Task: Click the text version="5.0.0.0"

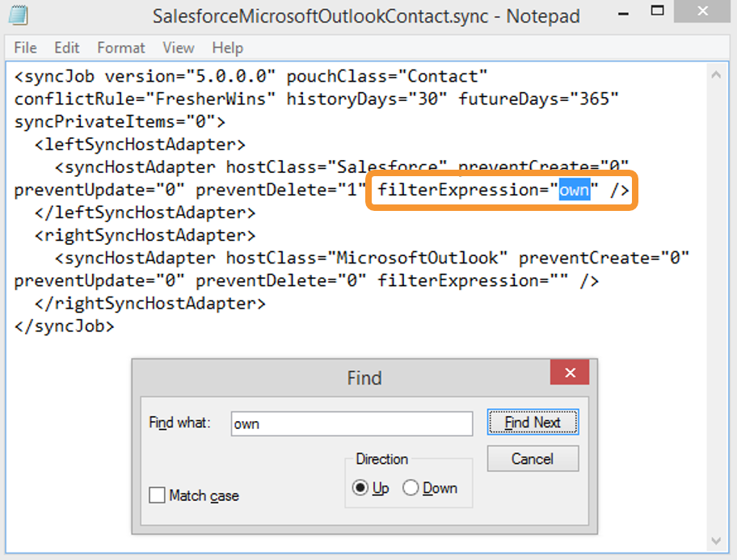Action: click(191, 76)
